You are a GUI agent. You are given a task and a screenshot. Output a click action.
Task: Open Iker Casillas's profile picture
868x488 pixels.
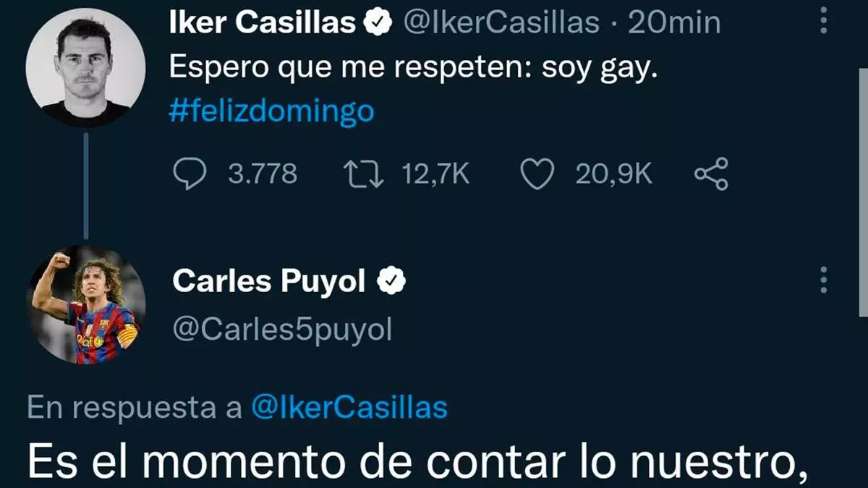85,68
